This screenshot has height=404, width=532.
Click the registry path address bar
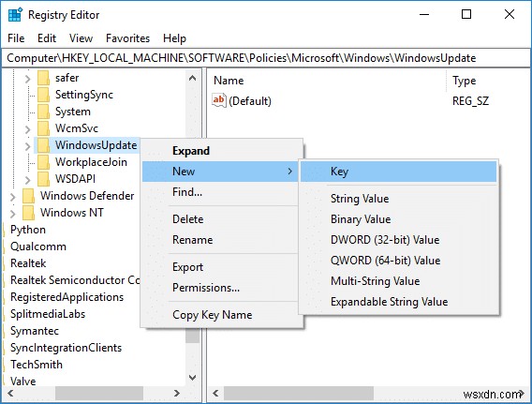266,58
